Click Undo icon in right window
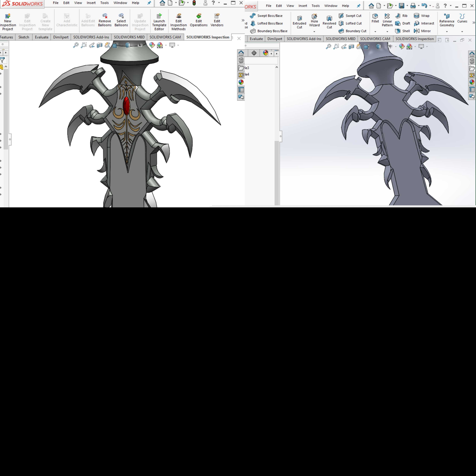The image size is (476, 476). click(424, 6)
